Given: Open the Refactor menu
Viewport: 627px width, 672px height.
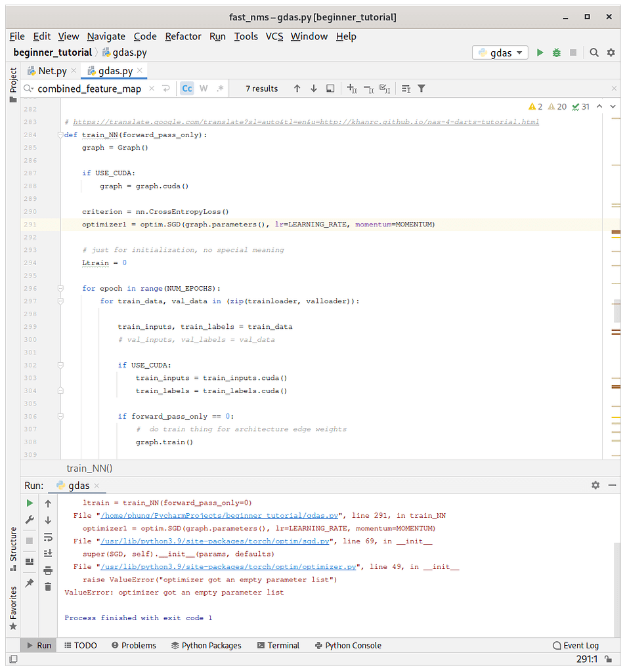Looking at the screenshot, I should click(x=183, y=36).
